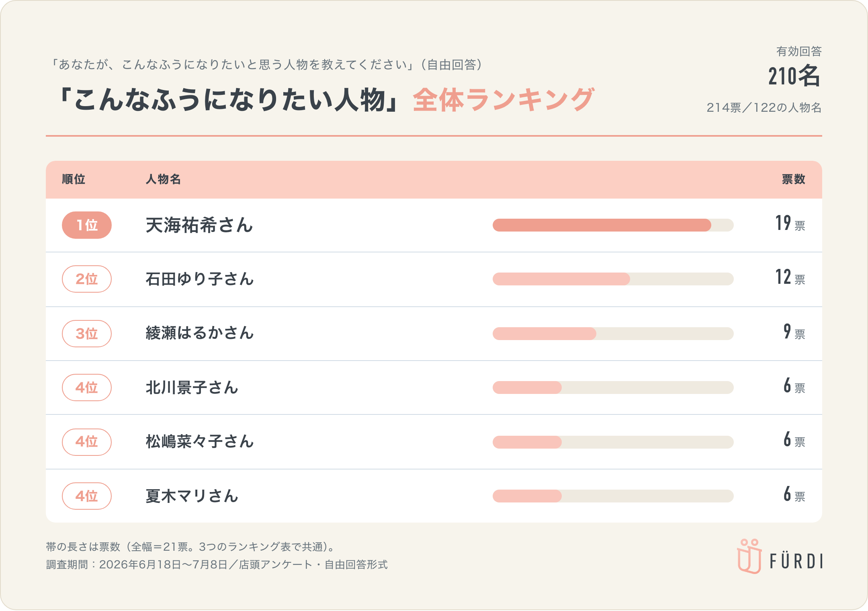868x611 pixels.
Task: Click the 3位 rank badge
Action: [87, 334]
